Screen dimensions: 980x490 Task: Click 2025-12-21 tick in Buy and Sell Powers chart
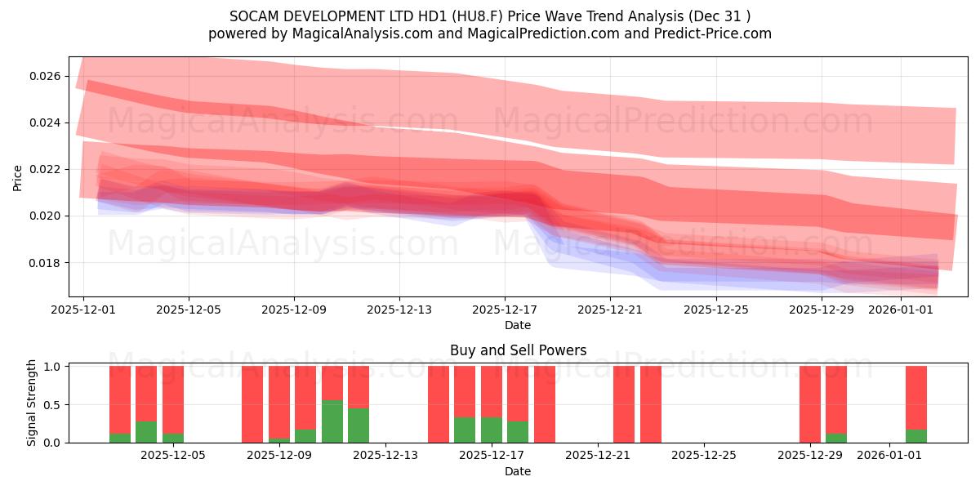[598, 456]
